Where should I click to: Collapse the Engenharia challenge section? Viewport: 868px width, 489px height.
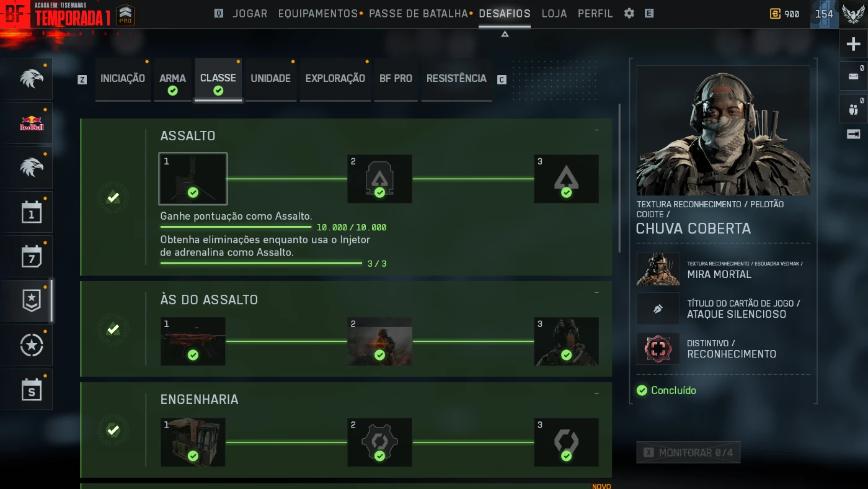(x=596, y=393)
